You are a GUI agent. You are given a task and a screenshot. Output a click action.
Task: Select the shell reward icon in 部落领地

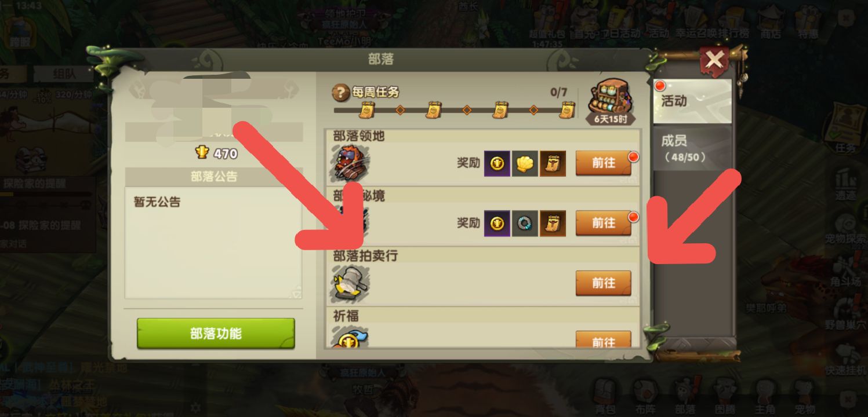click(x=525, y=163)
